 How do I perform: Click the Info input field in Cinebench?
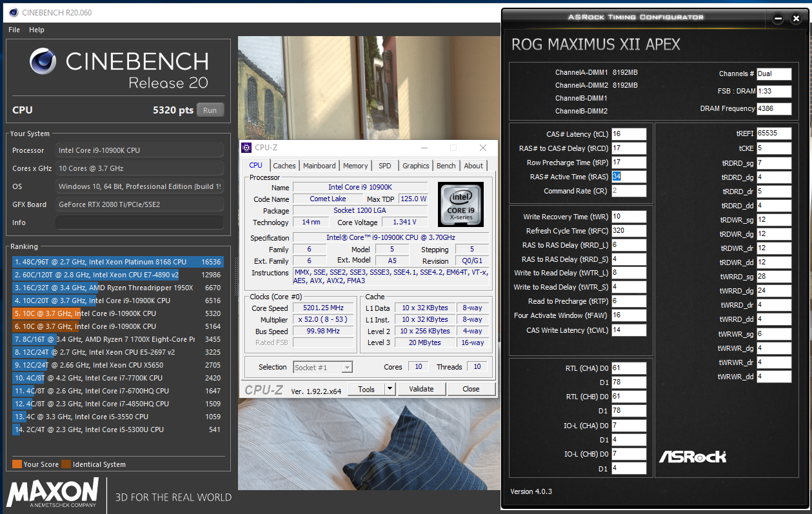(x=140, y=222)
